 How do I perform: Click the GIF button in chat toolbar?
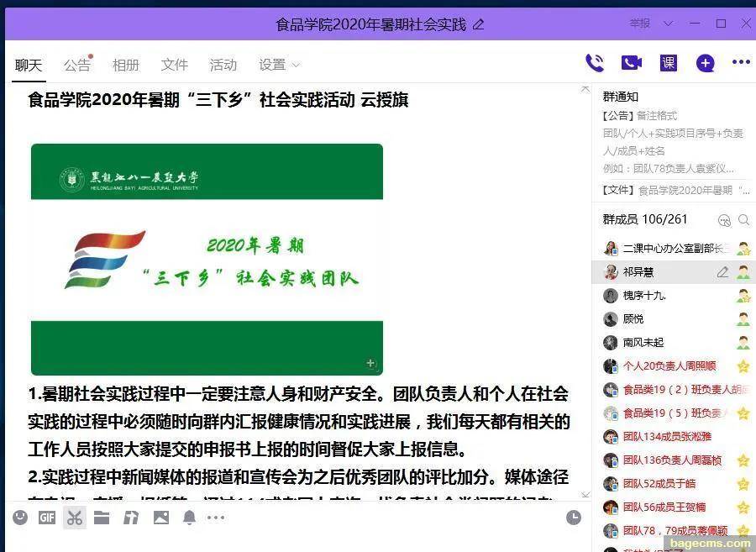pyautogui.click(x=47, y=518)
